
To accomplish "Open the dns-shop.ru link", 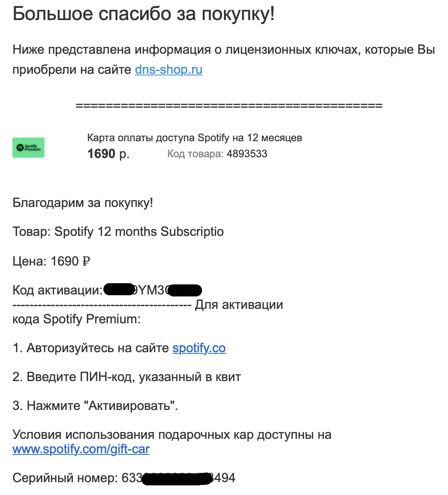I will click(168, 70).
